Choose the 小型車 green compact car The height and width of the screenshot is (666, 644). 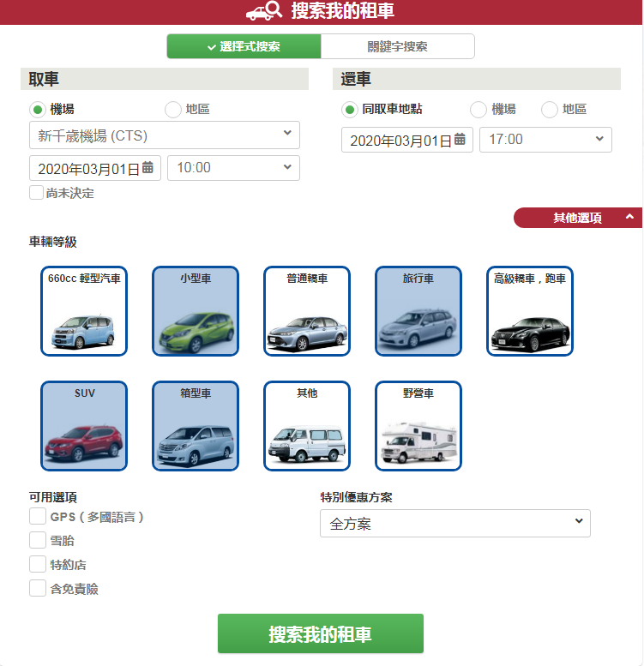(x=196, y=311)
